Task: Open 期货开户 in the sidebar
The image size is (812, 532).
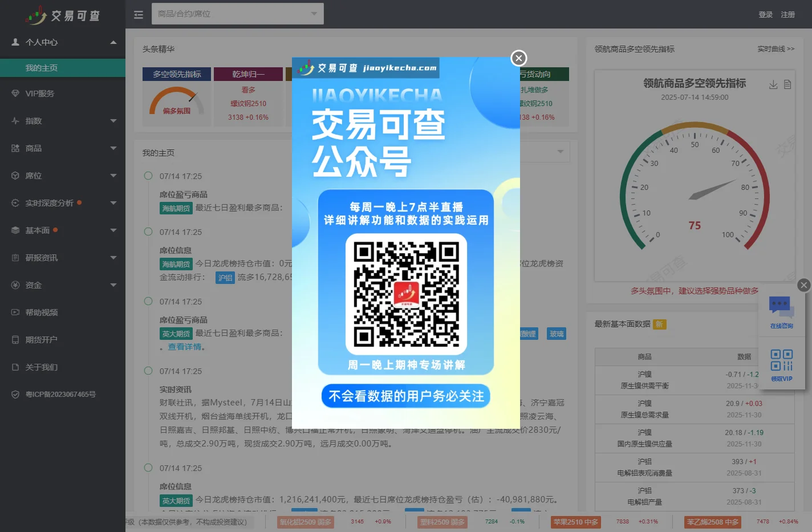Action: click(x=63, y=340)
